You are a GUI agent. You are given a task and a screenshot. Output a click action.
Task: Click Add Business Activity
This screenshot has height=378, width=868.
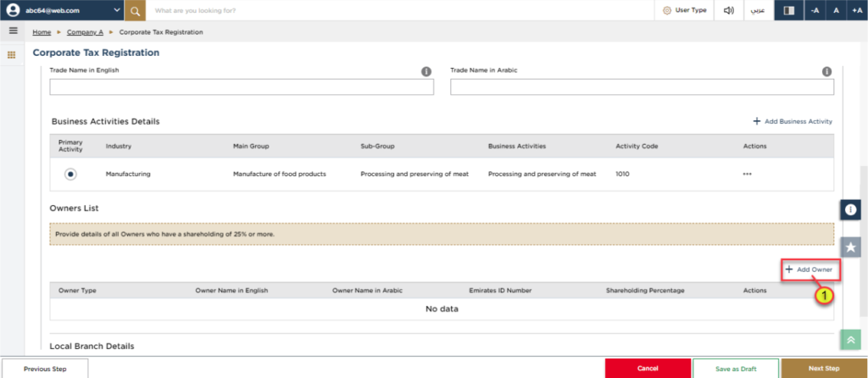click(x=793, y=121)
